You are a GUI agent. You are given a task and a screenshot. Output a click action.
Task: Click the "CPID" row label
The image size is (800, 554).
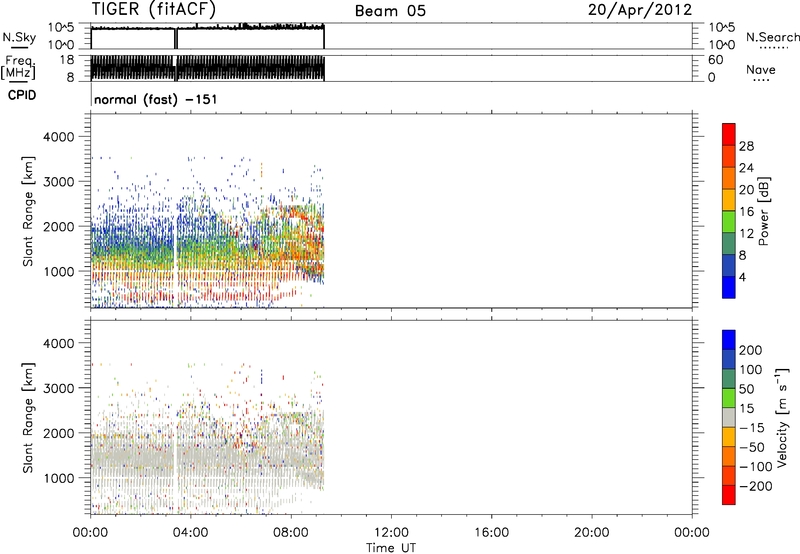tap(22, 95)
